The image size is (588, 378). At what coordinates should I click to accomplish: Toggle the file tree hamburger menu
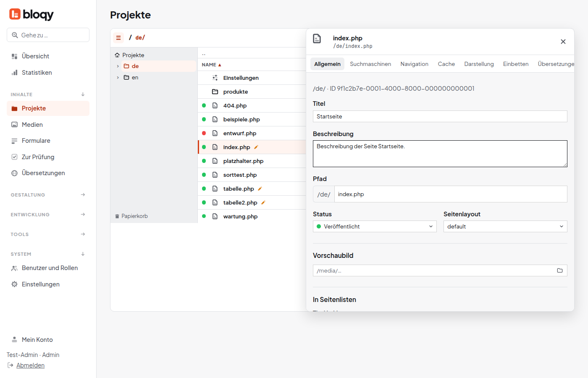click(118, 38)
